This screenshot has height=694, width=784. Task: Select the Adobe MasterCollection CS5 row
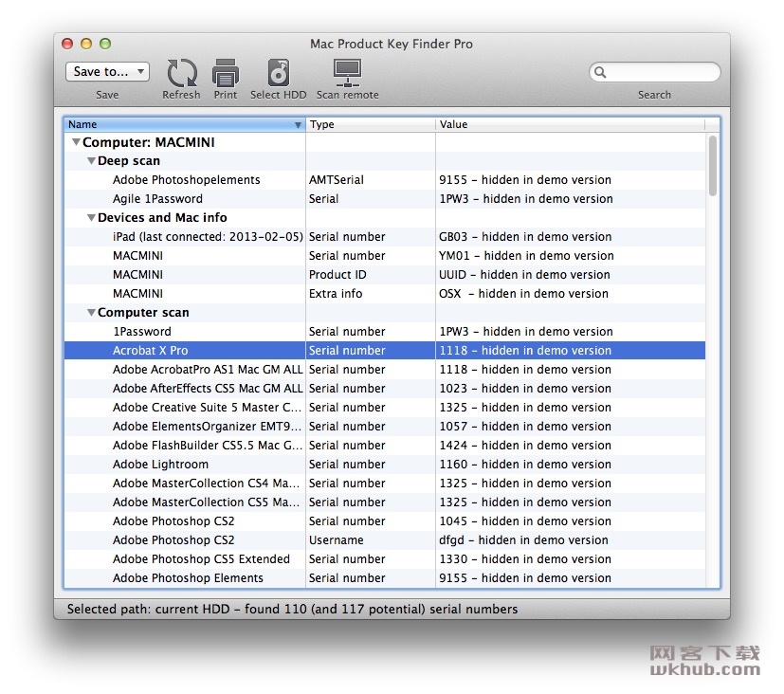[385, 503]
